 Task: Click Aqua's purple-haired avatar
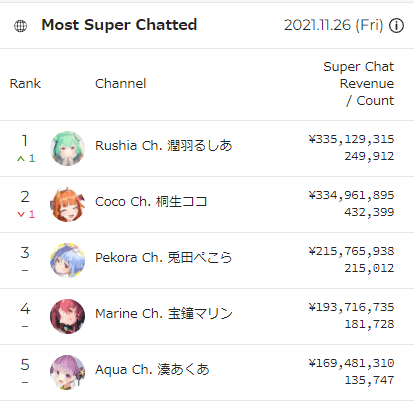tap(67, 372)
